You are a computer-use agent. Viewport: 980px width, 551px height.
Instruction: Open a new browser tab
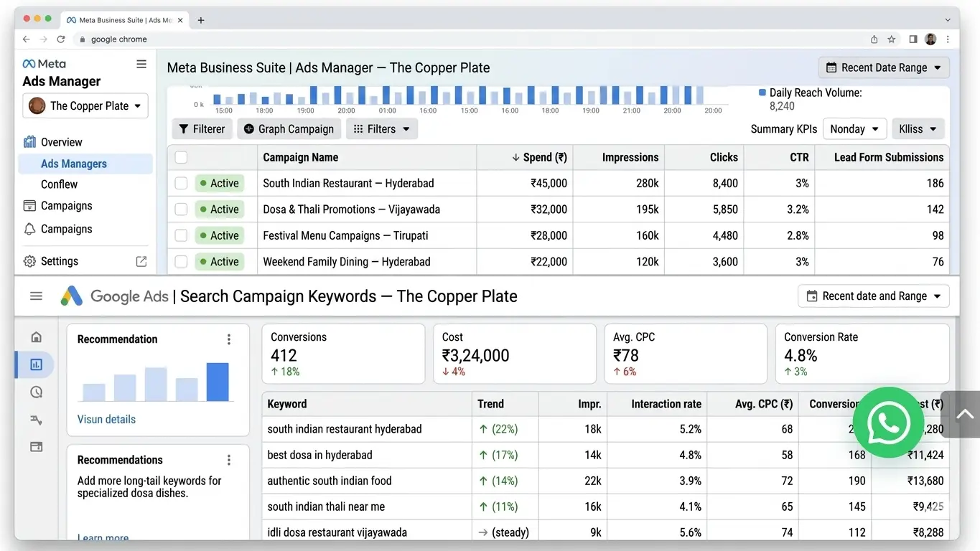click(x=201, y=20)
